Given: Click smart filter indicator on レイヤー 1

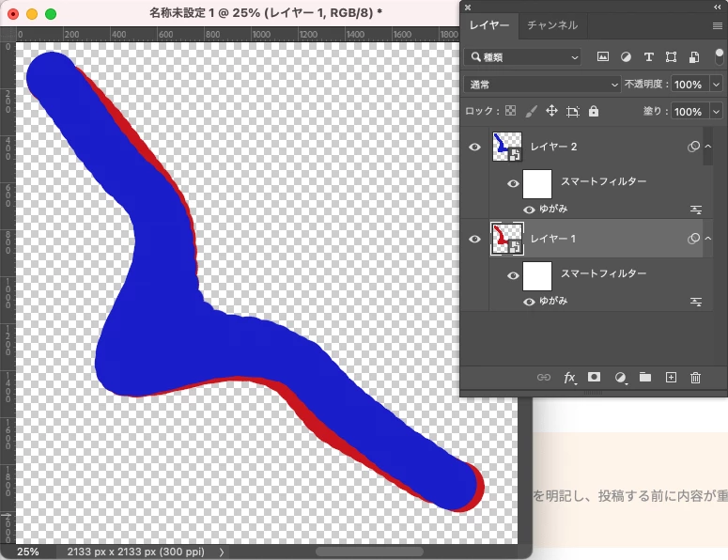Looking at the screenshot, I should [693, 239].
